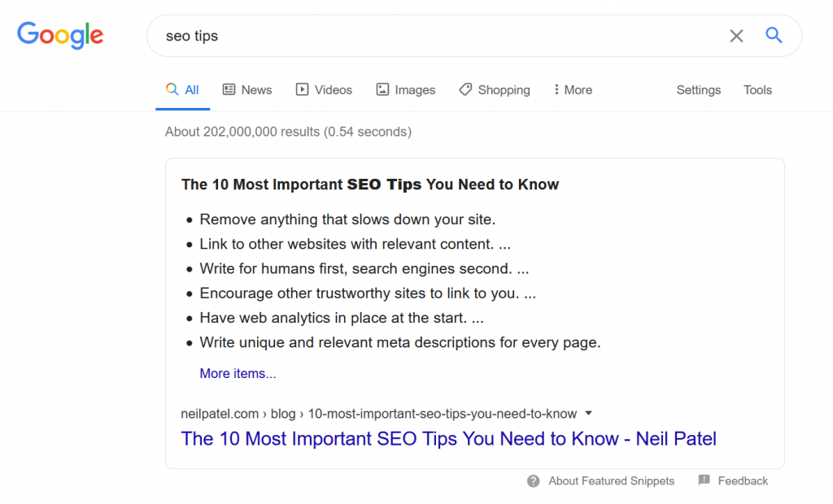Click the News tab newspaper icon
Viewport: 833px width, 504px height.
[229, 89]
